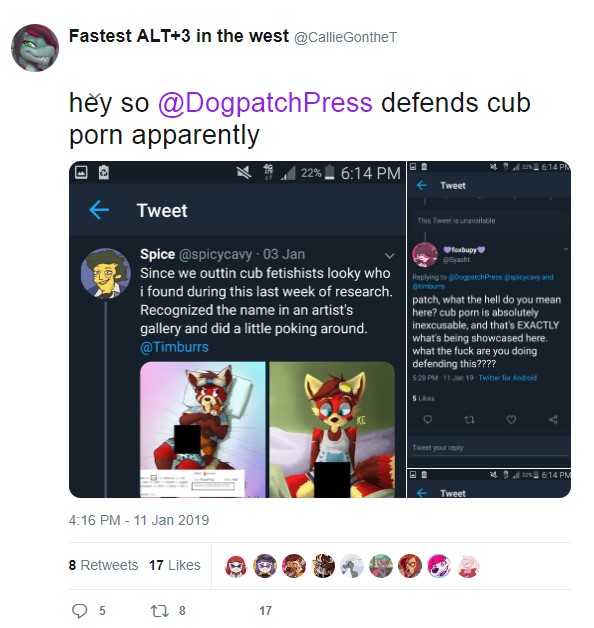View the 17 Likes list
Screen dimensions: 594x628
pos(175,565)
